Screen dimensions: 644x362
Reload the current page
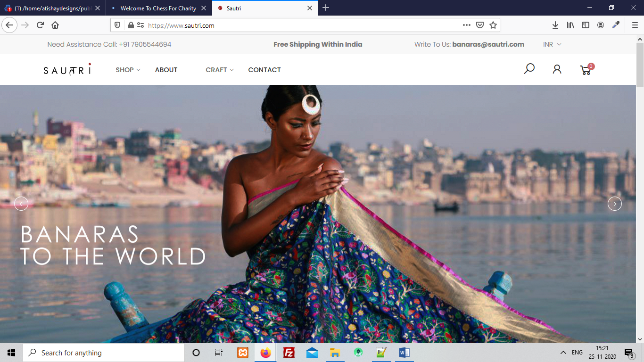tap(40, 25)
